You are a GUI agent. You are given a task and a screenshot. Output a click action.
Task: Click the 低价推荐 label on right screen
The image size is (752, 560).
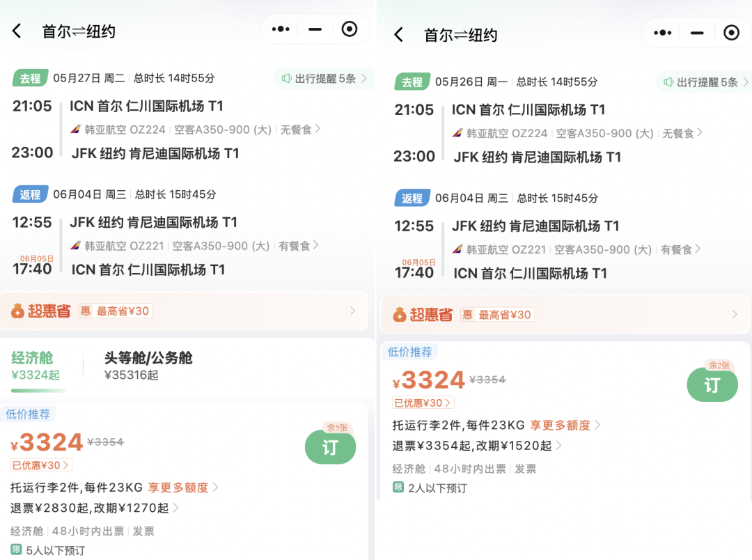pyautogui.click(x=409, y=352)
